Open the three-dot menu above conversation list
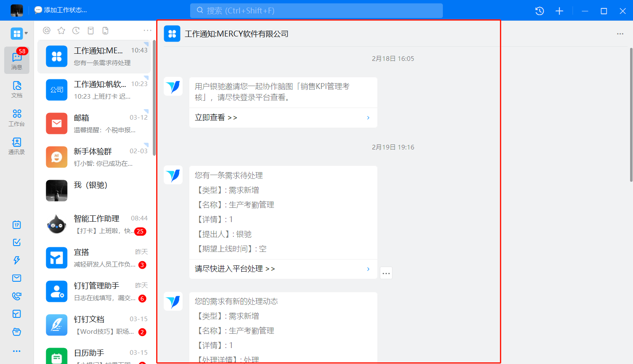633x364 pixels. (x=147, y=30)
